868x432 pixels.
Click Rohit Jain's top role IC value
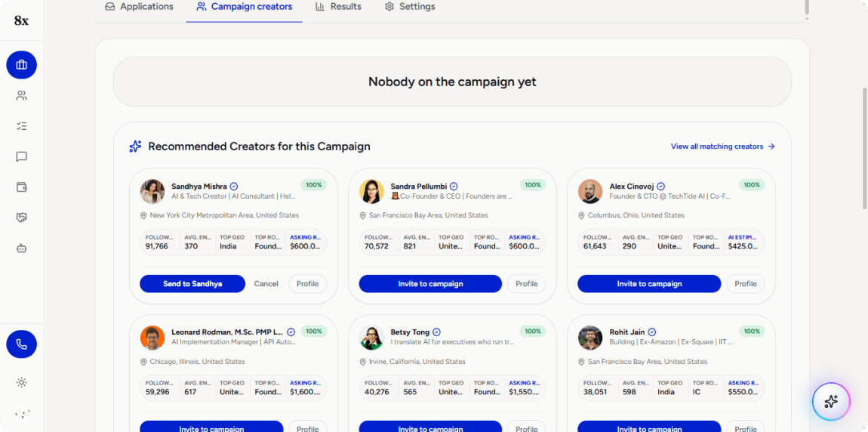(x=697, y=392)
